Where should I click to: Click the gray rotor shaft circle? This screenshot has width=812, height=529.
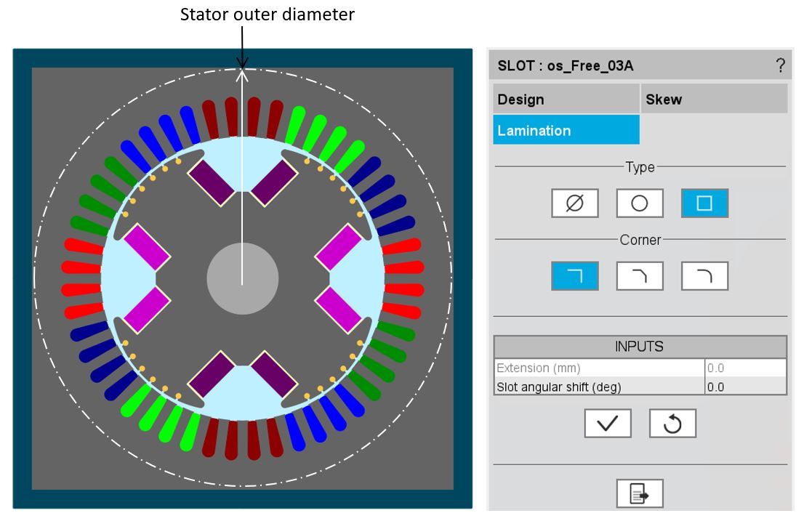click(242, 280)
